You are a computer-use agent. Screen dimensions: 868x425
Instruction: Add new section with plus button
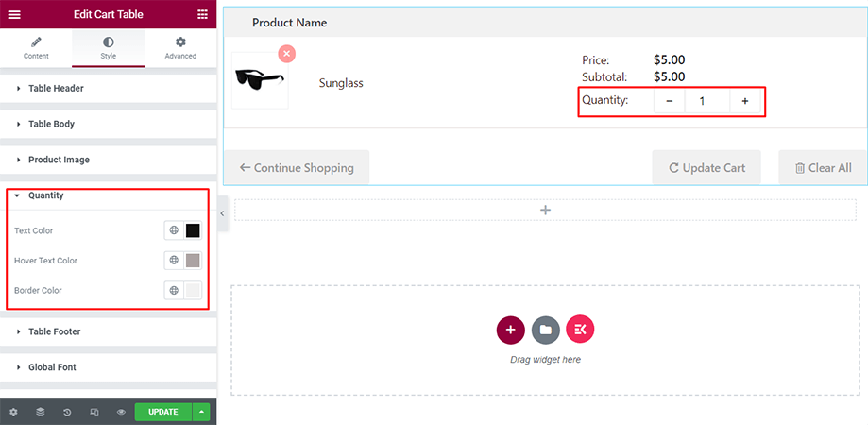pos(510,330)
